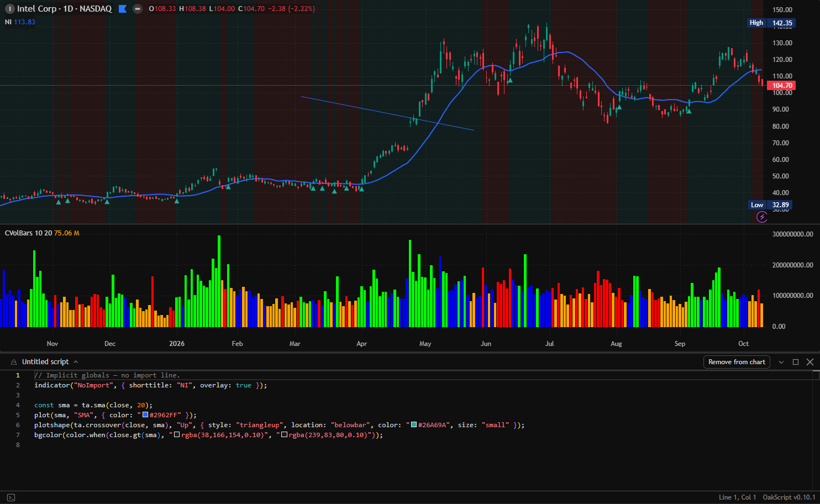Screen dimensions: 820x504
Task: Click the High 142.35 price label
Action: click(770, 23)
